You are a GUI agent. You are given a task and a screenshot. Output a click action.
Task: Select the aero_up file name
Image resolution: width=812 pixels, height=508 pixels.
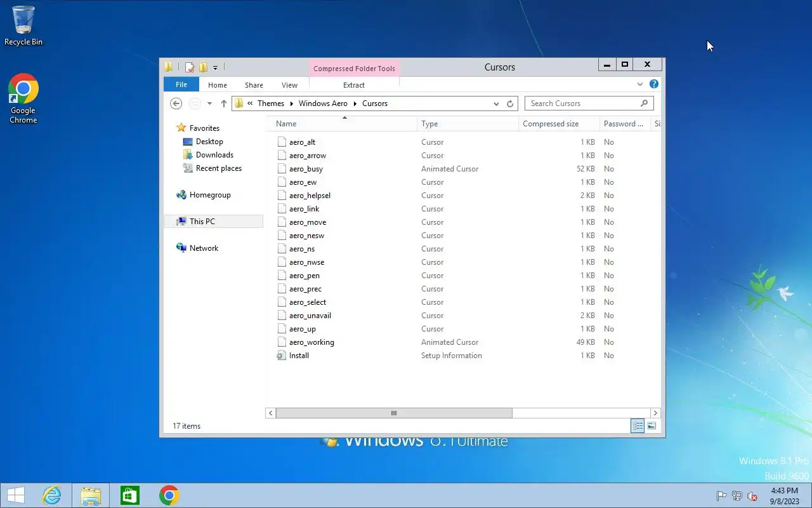coord(303,329)
